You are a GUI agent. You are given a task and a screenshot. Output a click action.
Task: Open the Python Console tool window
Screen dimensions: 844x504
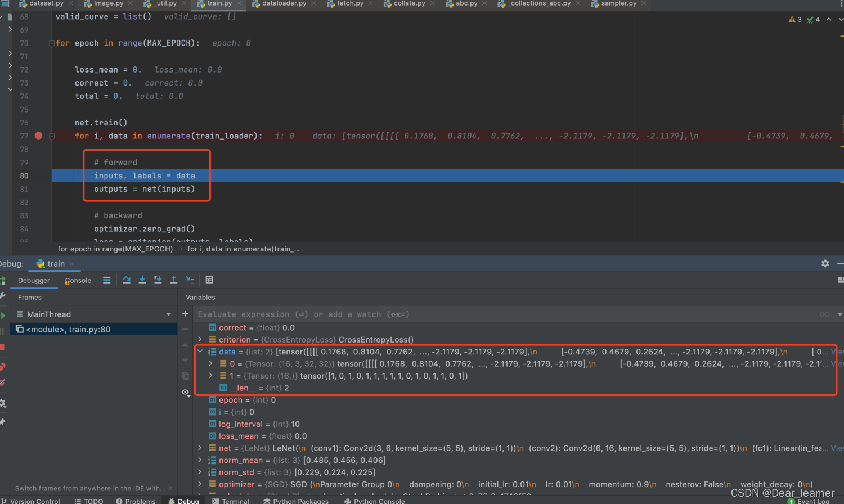pyautogui.click(x=374, y=501)
